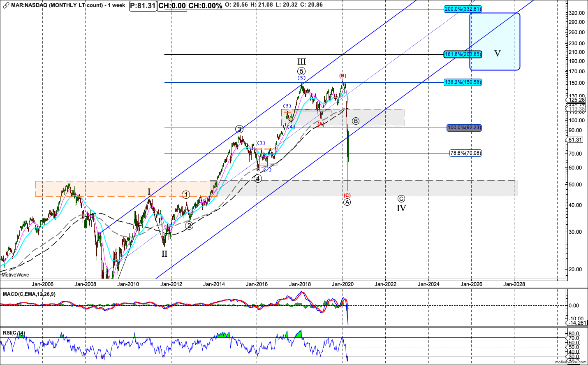Click the 81.31 current price axis tag
Screen dimensions: 588x365
coord(575,140)
